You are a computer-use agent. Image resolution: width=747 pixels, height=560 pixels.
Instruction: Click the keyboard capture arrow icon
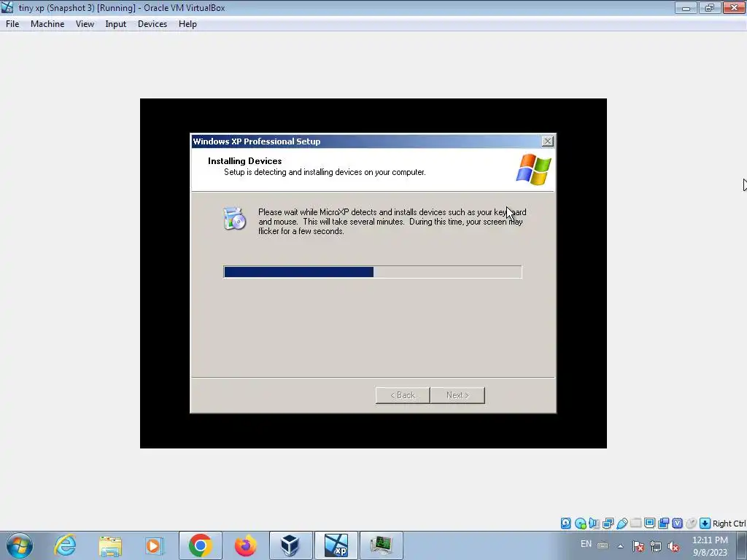(705, 524)
